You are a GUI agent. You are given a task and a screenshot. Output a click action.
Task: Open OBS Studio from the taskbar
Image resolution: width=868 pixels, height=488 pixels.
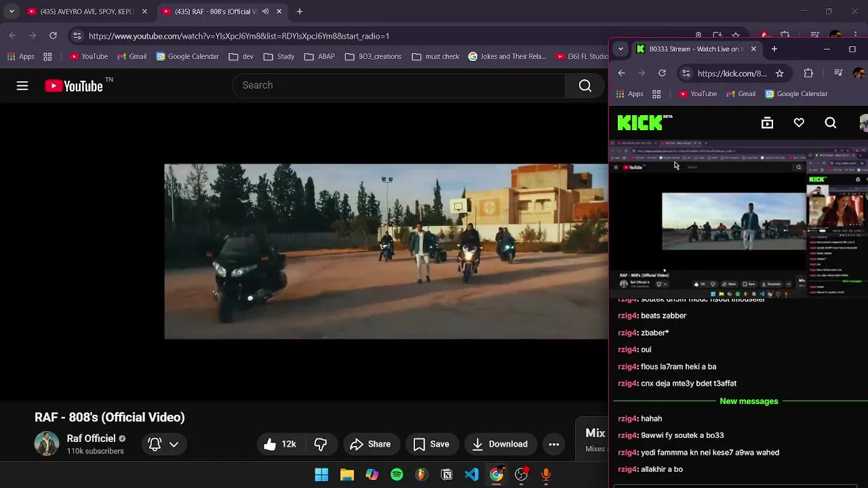(x=521, y=474)
